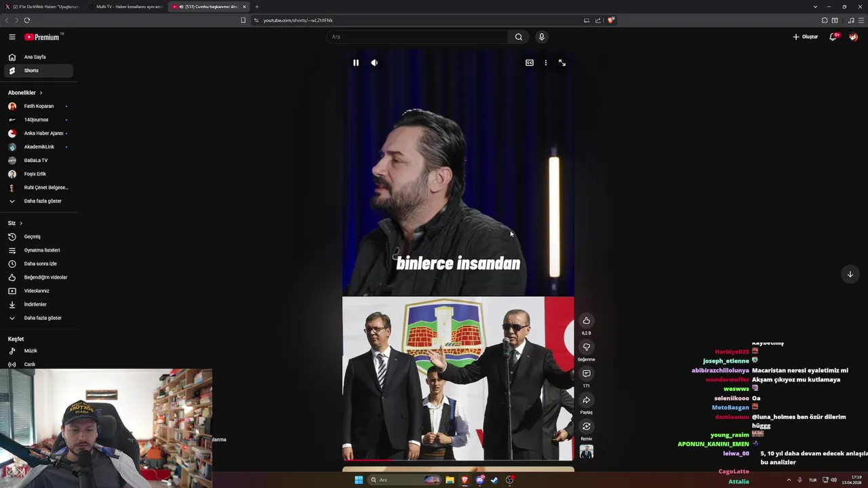This screenshot has width=868, height=488.
Task: Open Videolarınız your videos
Action: [x=39, y=291]
